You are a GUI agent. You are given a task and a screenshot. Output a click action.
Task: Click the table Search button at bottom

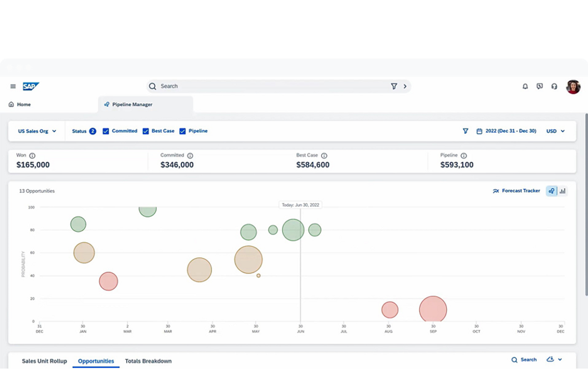coord(524,360)
